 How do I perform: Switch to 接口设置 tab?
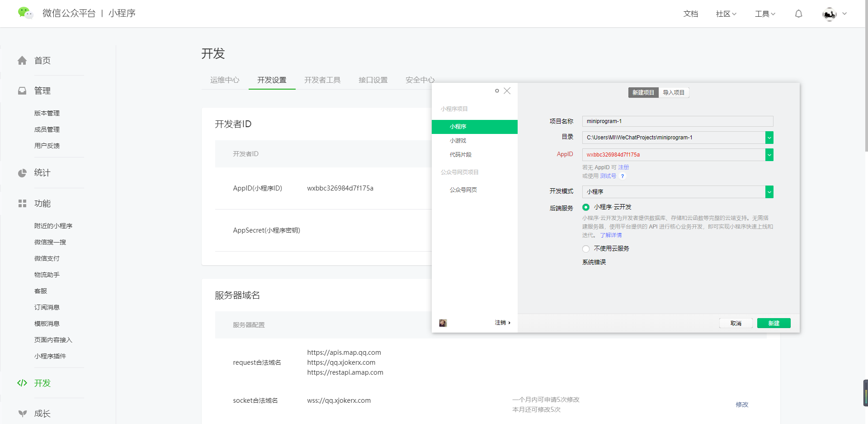coord(373,80)
